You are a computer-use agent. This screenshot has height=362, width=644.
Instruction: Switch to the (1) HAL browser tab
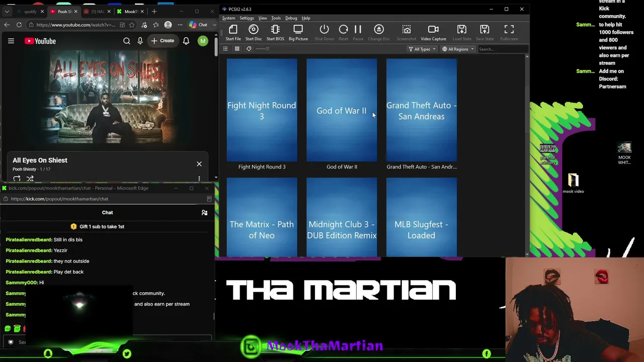97,12
